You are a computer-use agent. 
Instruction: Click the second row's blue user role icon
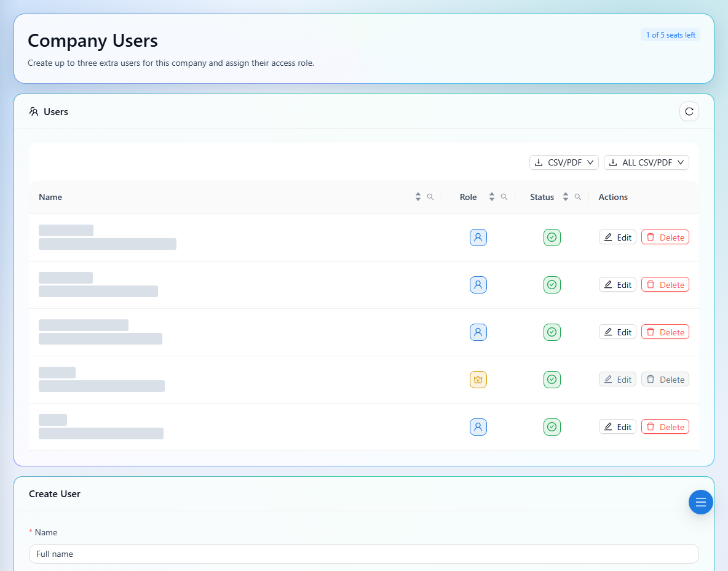[x=478, y=285]
